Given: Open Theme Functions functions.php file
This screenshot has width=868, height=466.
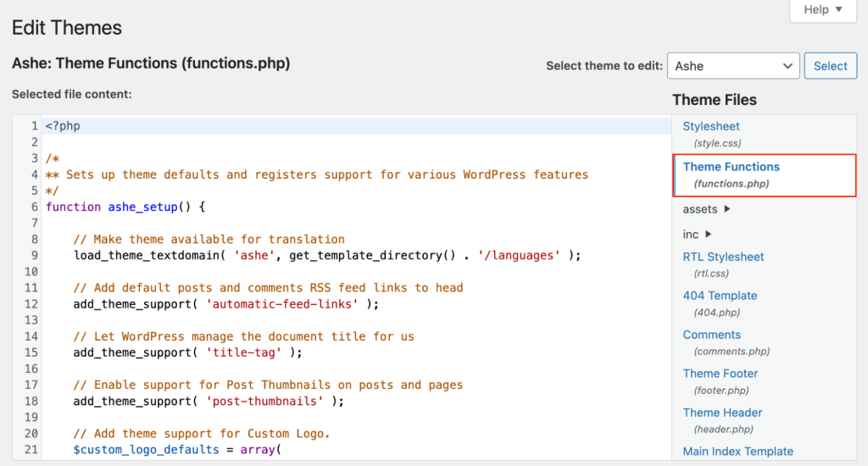Looking at the screenshot, I should coord(731,167).
